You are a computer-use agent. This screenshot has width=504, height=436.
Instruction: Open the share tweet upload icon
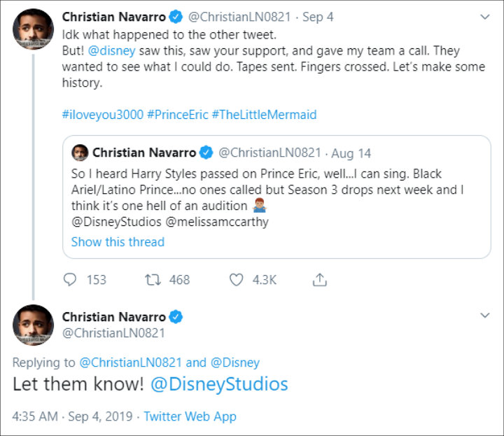pyautogui.click(x=319, y=279)
